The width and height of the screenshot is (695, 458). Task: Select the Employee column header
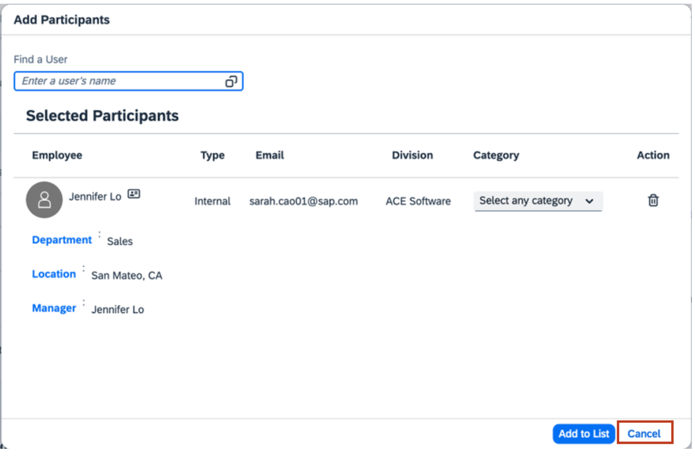coord(57,156)
